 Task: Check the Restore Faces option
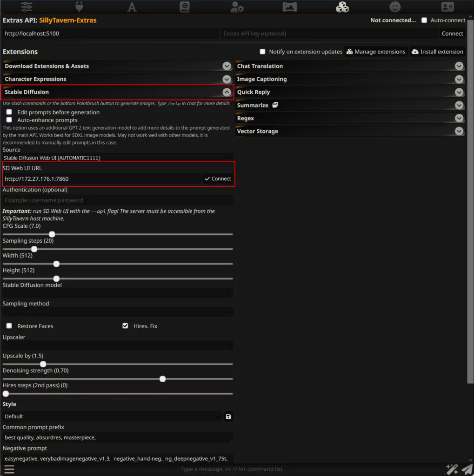(x=9, y=326)
